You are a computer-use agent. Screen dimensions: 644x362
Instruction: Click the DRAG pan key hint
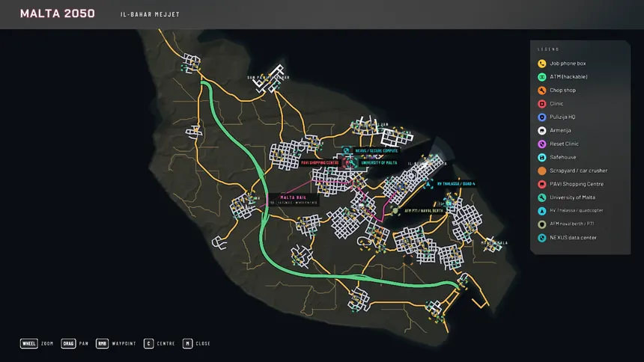point(68,343)
